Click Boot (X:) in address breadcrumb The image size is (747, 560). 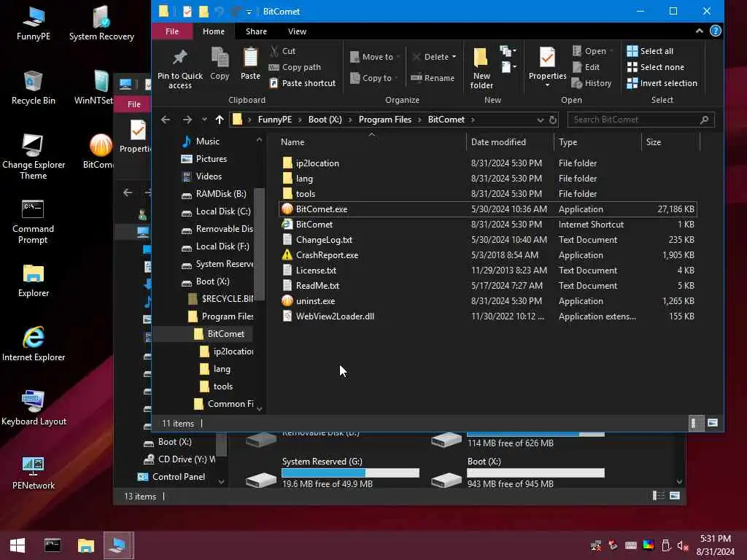pyautogui.click(x=325, y=120)
